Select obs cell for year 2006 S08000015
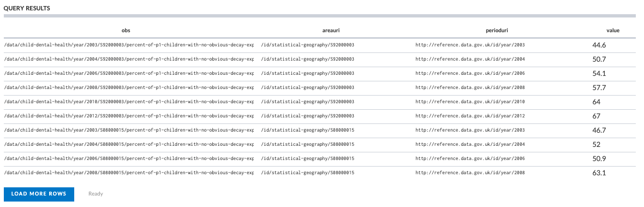The height and width of the screenshot is (207, 644). tap(129, 158)
